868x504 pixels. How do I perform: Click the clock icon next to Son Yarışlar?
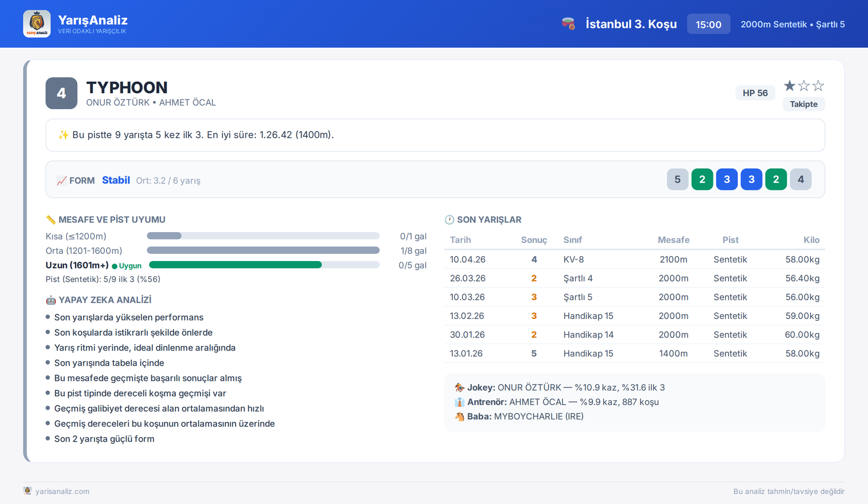(449, 220)
